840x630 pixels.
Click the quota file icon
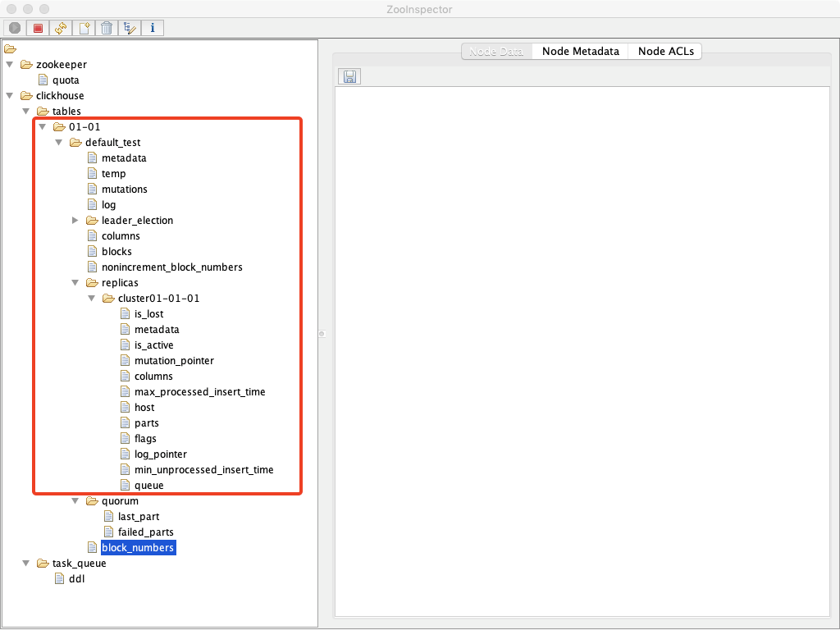tap(43, 80)
